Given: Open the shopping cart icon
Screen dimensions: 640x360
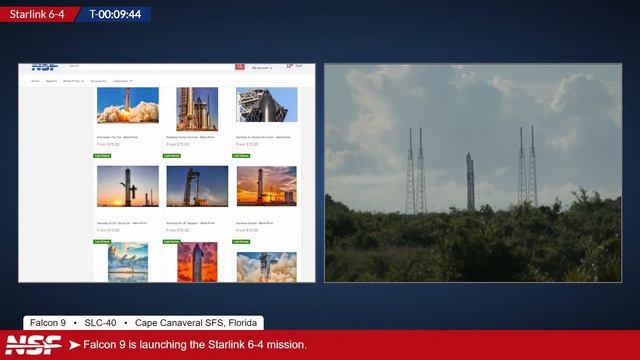Looking at the screenshot, I should pos(289,66).
